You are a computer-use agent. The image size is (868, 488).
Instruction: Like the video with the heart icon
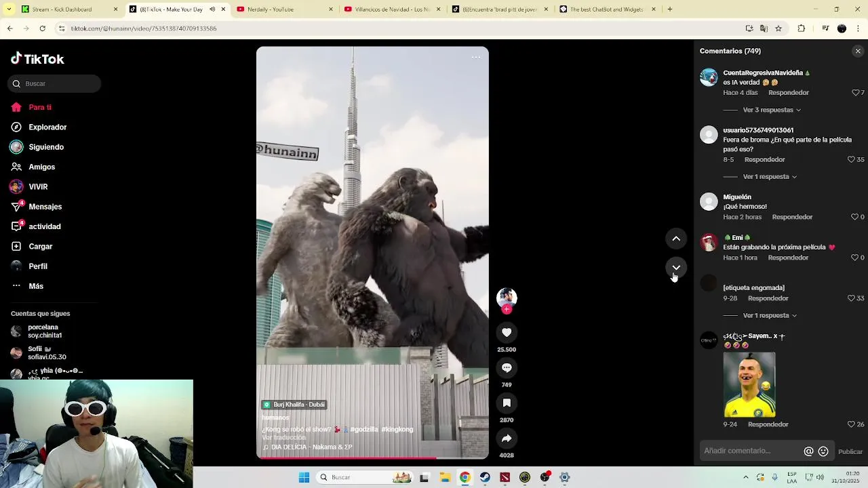click(x=507, y=332)
